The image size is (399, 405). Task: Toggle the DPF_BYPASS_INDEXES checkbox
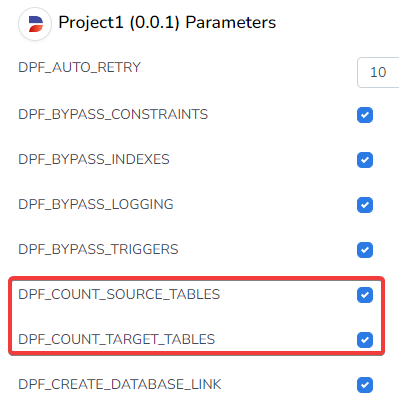(x=365, y=160)
